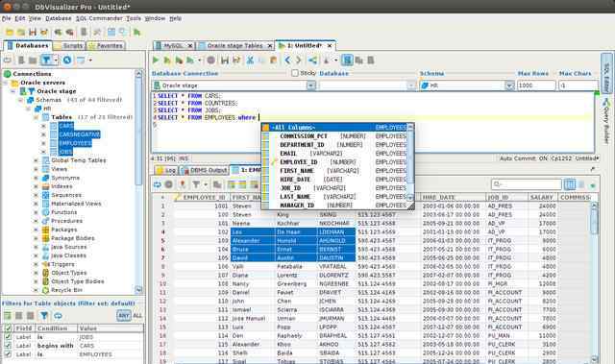615x364 pixels.
Task: Go to the next SQL with the right chevron
Action: (299, 60)
